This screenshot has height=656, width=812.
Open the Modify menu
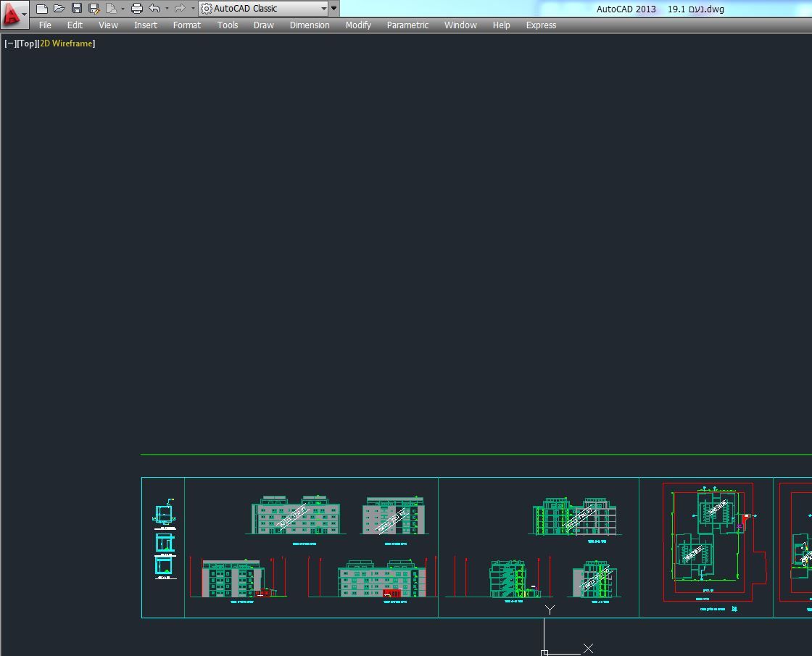click(358, 25)
